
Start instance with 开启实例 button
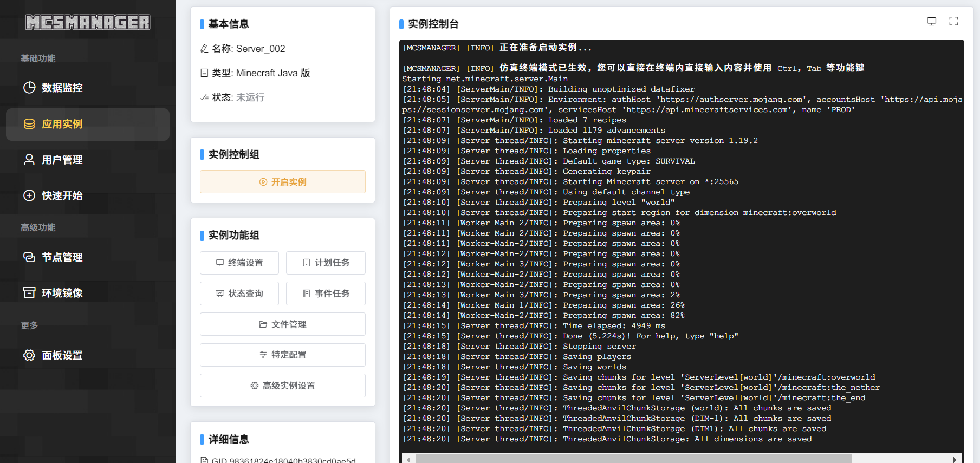point(283,182)
